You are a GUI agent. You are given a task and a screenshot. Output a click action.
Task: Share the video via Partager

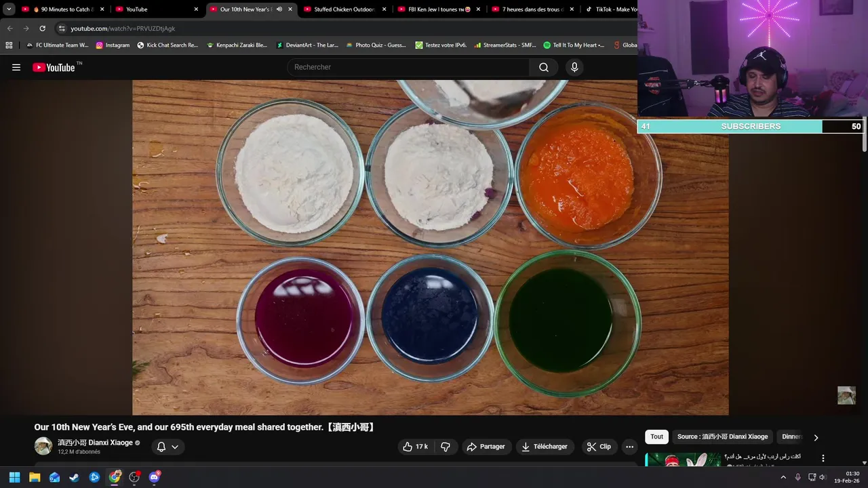click(x=486, y=447)
